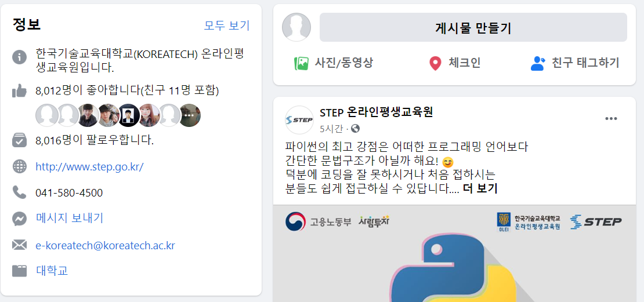Open the http://www.step.go.kr/ link

89,167
